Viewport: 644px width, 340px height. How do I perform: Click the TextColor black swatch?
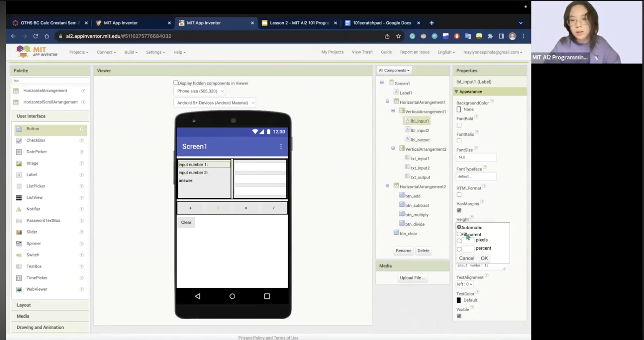pos(459,300)
